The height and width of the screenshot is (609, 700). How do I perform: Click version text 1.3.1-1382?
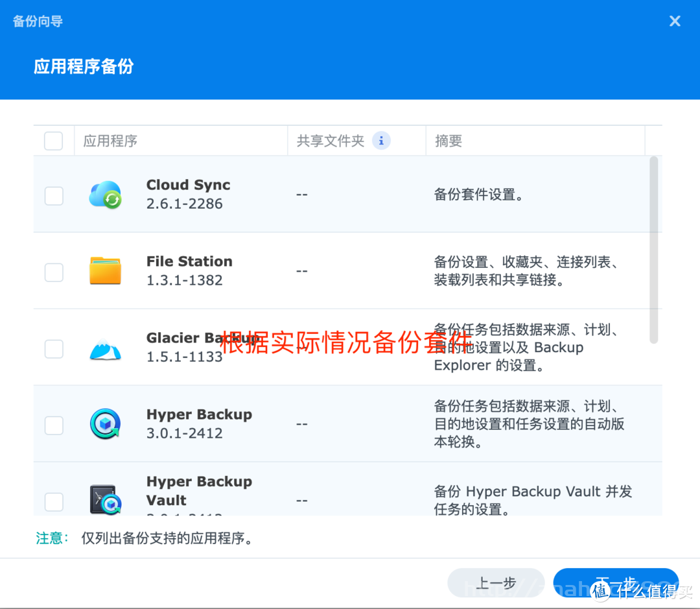pos(184,280)
